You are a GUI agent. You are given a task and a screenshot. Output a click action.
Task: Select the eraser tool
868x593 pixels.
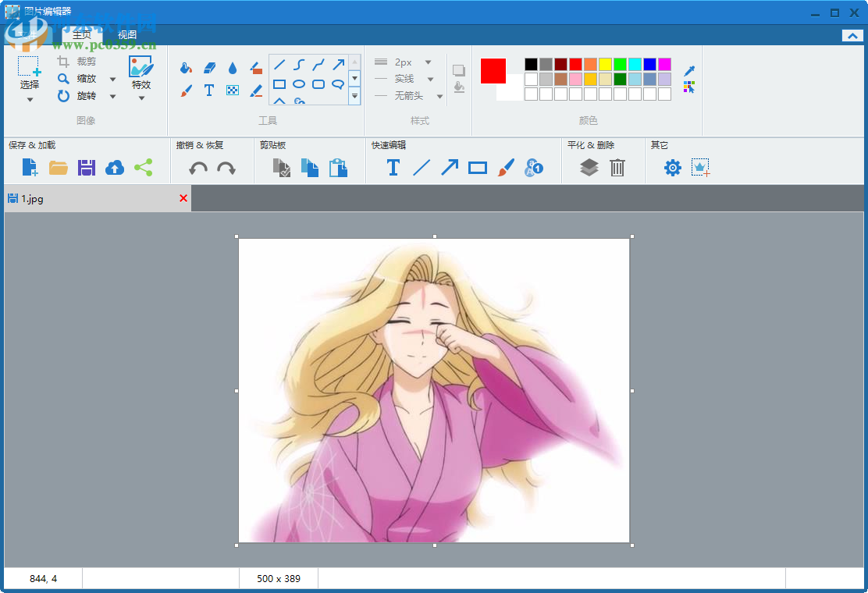[209, 68]
